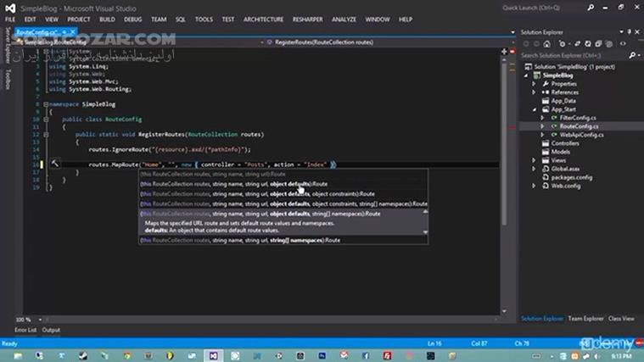Close the RouteConfig.cs tab
Viewport: 644px width, 362px height.
point(73,31)
